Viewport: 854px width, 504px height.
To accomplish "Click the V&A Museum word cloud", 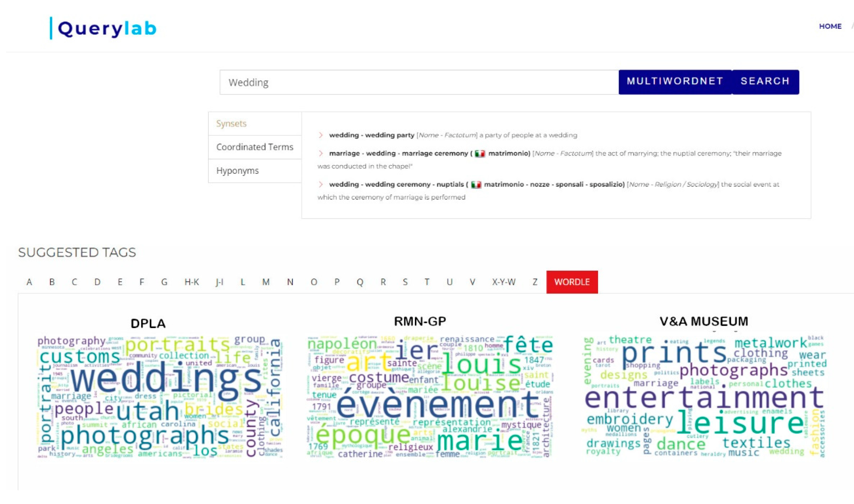I will point(705,397).
